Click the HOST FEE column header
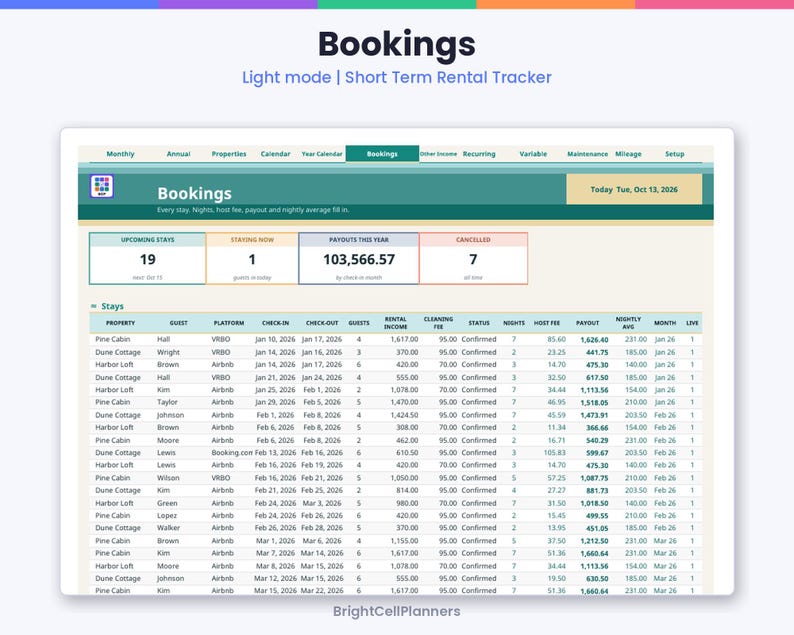Viewport: 794px width, 635px height. point(547,323)
